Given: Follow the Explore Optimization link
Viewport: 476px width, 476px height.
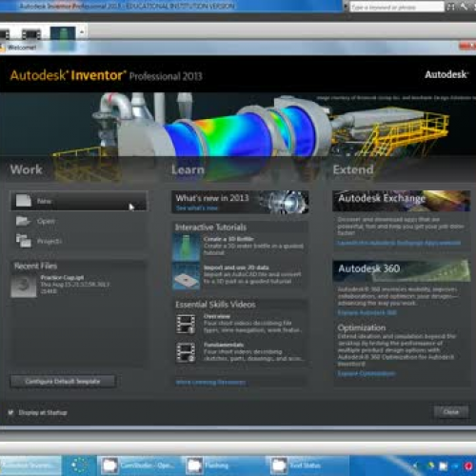Looking at the screenshot, I should 367,374.
